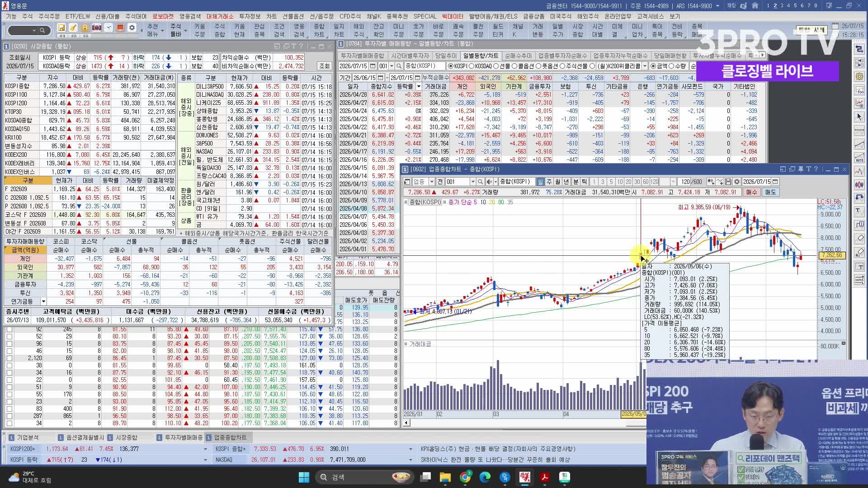Click the calendar icon beside chart date 2026/07/15

click(775, 182)
